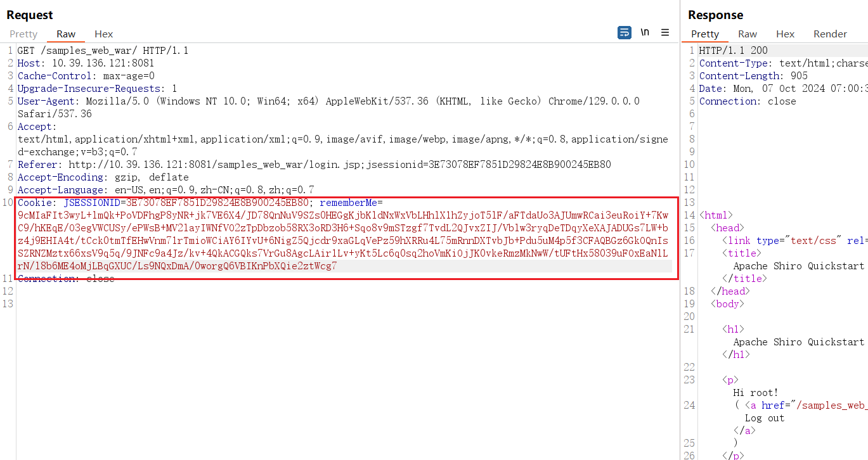Viewport: 868px width, 460px height.
Task: Switch to the request Hex tab
Action: 103,34
